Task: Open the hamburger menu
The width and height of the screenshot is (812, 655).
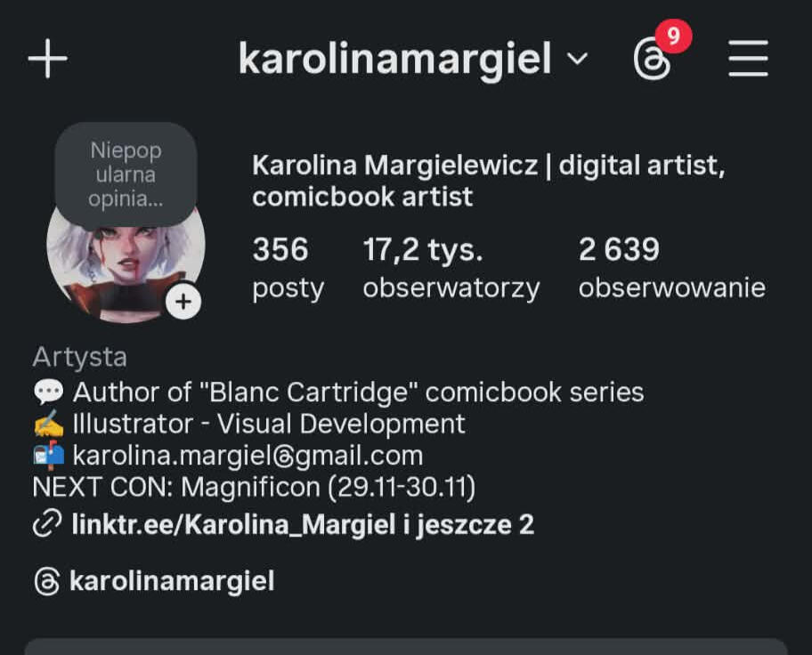Action: click(x=748, y=59)
